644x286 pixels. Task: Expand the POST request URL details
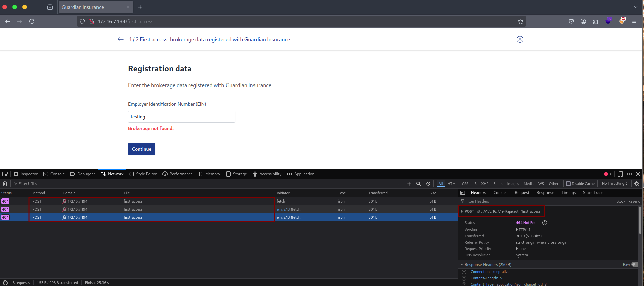click(462, 211)
